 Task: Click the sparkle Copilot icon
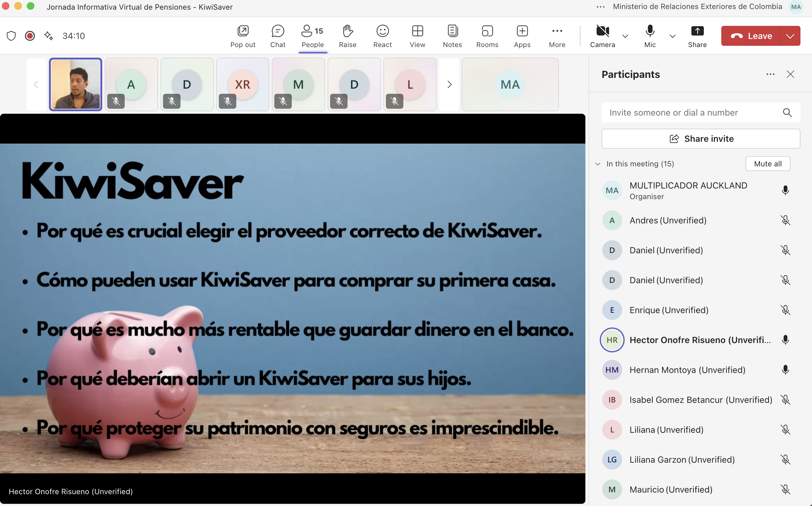coord(49,36)
